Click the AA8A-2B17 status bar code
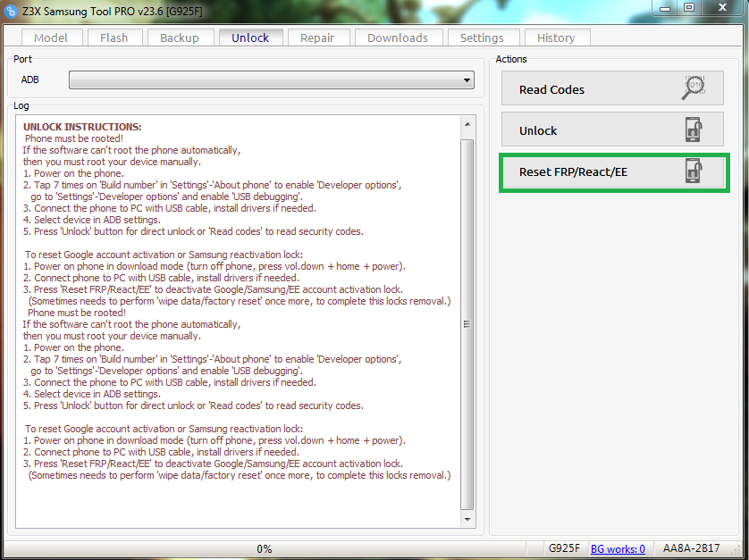749x560 pixels. click(691, 548)
